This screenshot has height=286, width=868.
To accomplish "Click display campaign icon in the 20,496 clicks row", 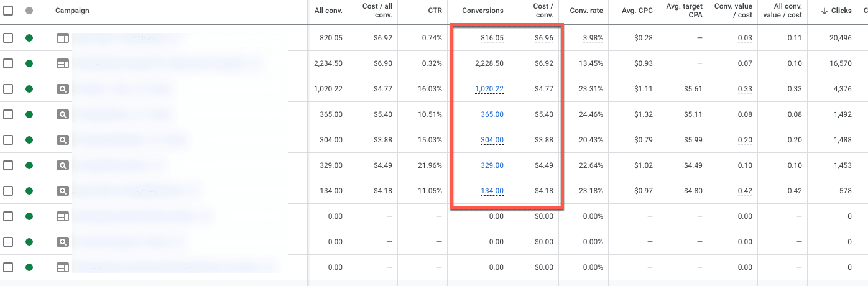I will click(62, 38).
